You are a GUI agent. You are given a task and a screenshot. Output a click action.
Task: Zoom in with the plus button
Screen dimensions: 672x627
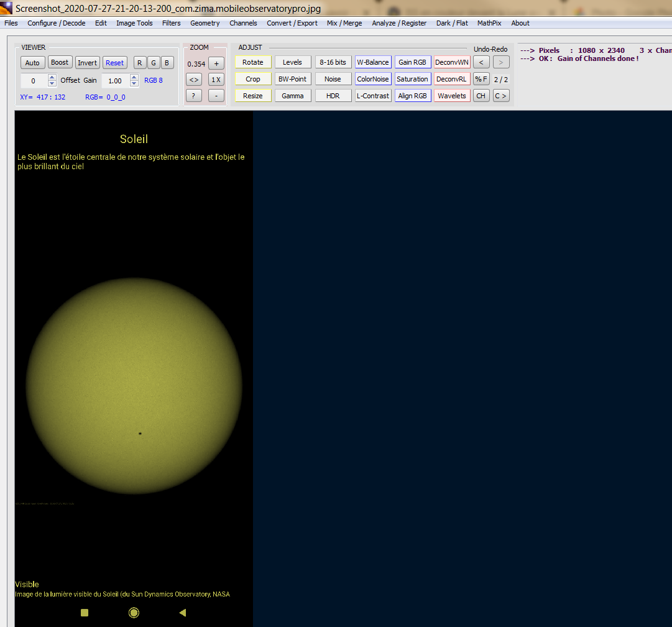(216, 63)
